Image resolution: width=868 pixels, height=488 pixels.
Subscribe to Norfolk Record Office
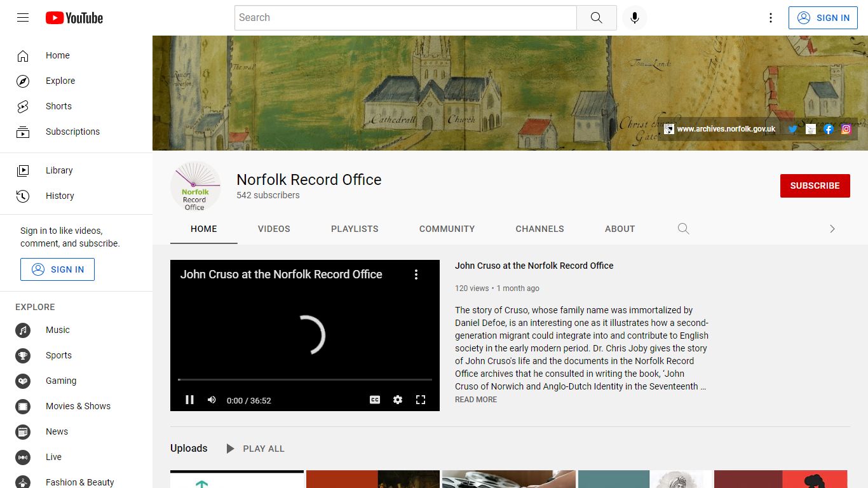coord(815,186)
